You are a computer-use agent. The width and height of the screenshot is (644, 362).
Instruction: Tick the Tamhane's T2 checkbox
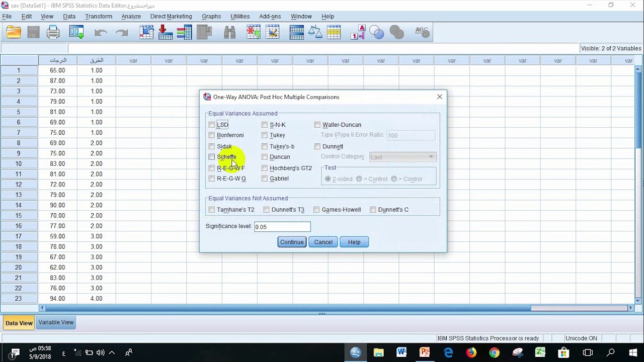(212, 210)
